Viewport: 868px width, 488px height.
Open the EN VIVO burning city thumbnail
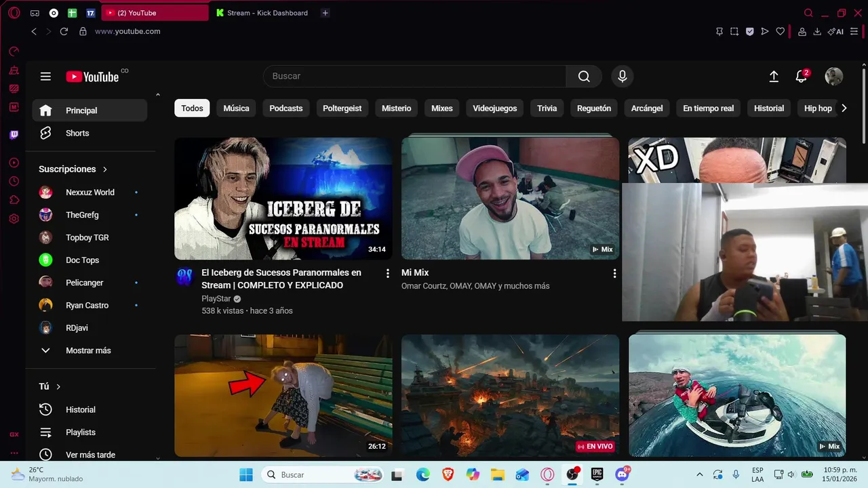(x=510, y=396)
